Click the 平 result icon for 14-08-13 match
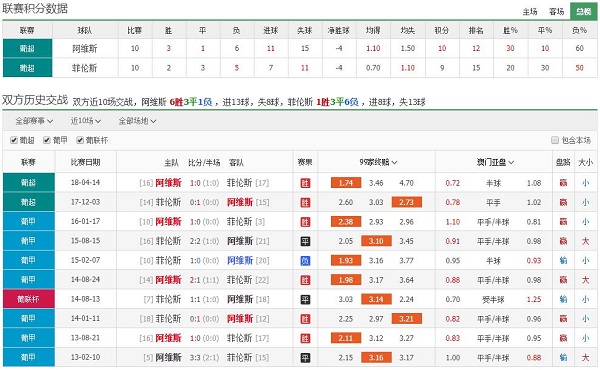Viewport: 600px width, 370px height. [305, 300]
